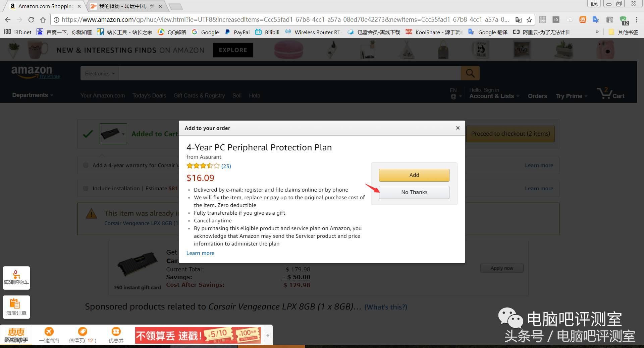Viewport: 644px width, 348px height.
Task: Open the Departments dropdown menu
Action: pyautogui.click(x=33, y=95)
